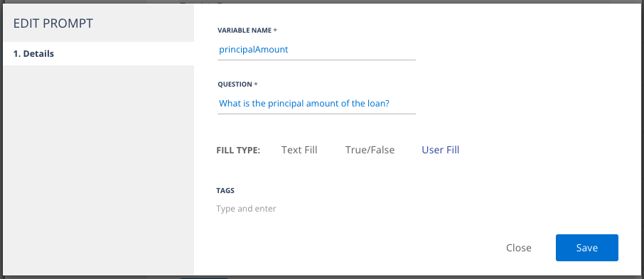
Task: Select Text Fill as fill type
Action: pos(299,150)
